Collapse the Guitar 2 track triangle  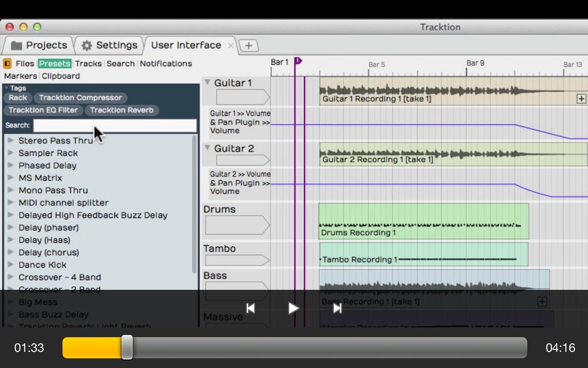(207, 148)
